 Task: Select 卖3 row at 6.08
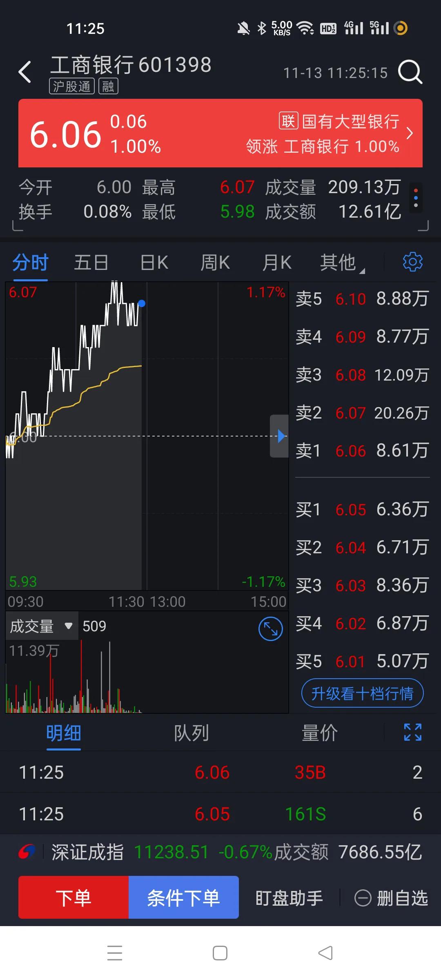(362, 374)
